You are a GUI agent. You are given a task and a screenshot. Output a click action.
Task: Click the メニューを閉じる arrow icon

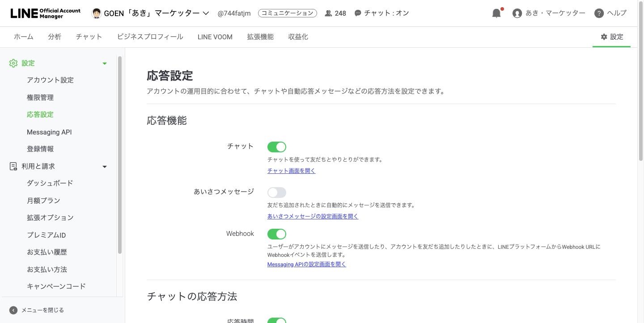(13, 310)
